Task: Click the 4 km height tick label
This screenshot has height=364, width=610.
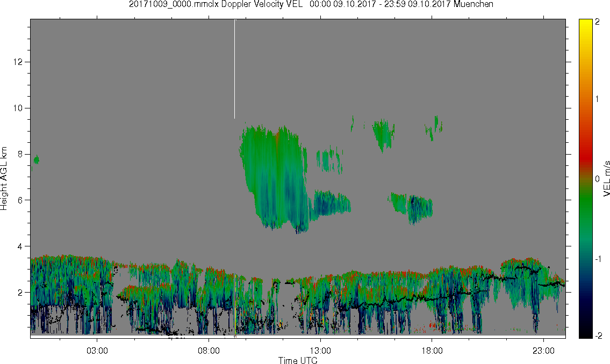Action: click(x=19, y=246)
